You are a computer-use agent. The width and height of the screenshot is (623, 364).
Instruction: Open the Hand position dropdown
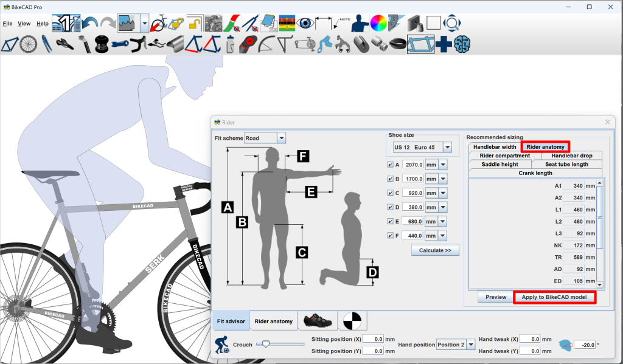(471, 345)
